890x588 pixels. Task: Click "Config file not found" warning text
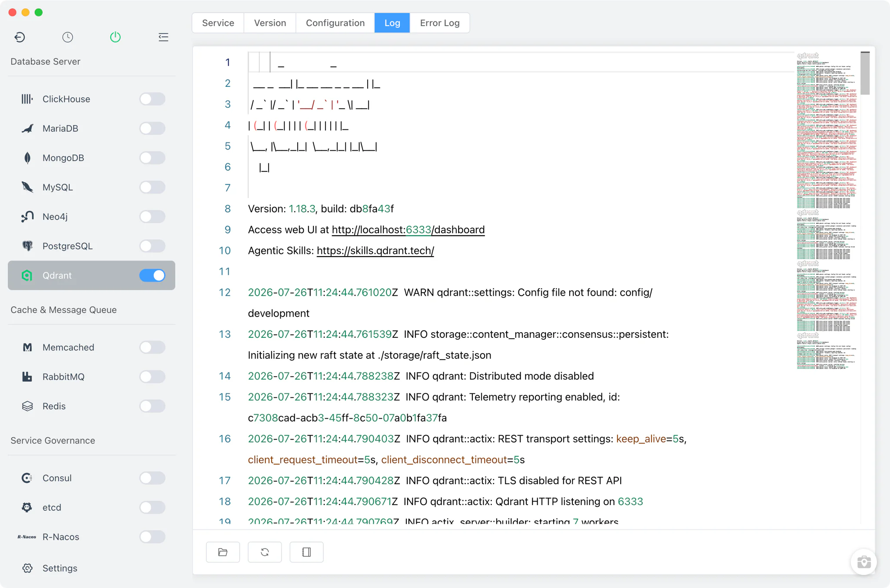tap(567, 292)
